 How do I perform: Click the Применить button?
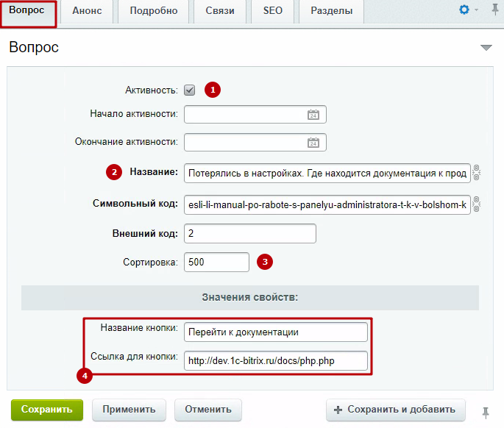129,410
